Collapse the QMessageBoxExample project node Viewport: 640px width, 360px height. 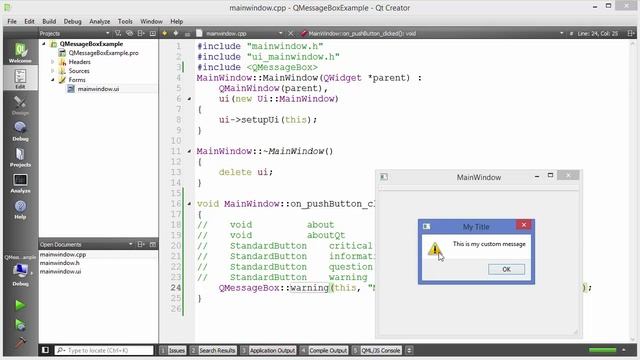(44, 44)
